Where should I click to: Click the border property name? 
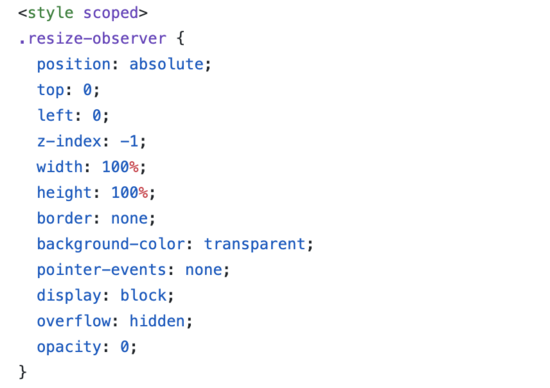tap(65, 218)
